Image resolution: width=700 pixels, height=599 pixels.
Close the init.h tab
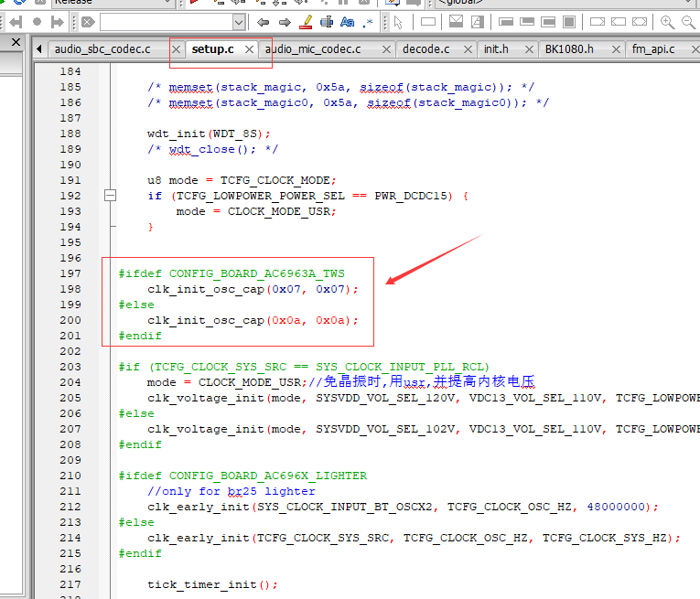[x=530, y=49]
